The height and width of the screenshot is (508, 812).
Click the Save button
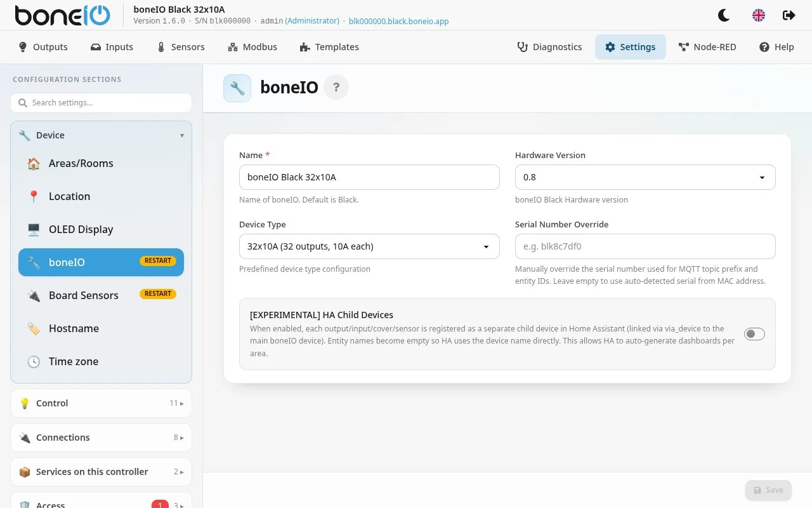[x=768, y=490]
